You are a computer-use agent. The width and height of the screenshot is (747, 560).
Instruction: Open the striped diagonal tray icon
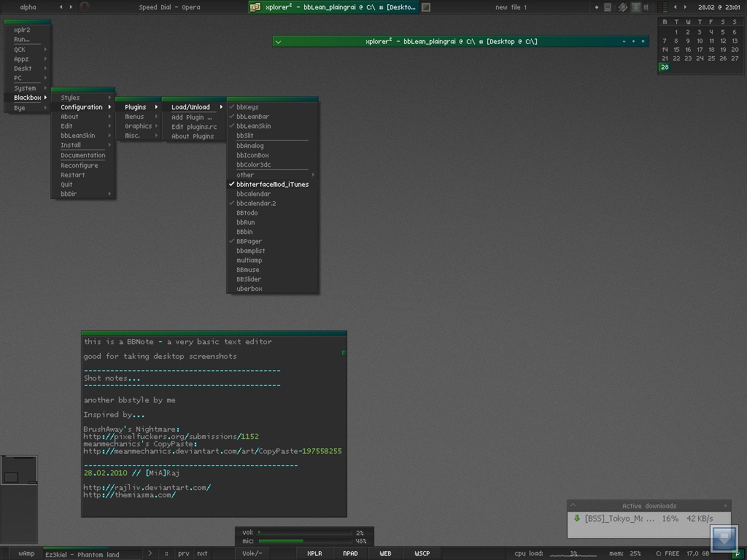(x=622, y=7)
